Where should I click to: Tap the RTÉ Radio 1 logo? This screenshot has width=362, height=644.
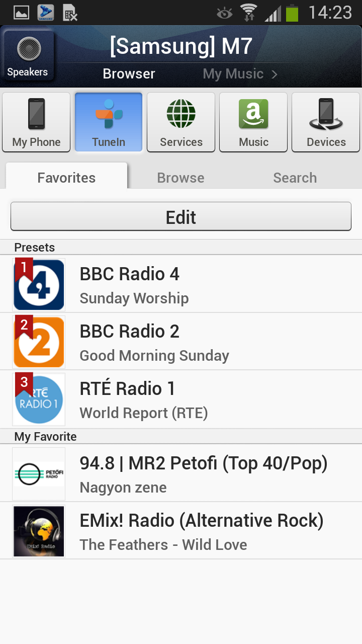(x=39, y=399)
